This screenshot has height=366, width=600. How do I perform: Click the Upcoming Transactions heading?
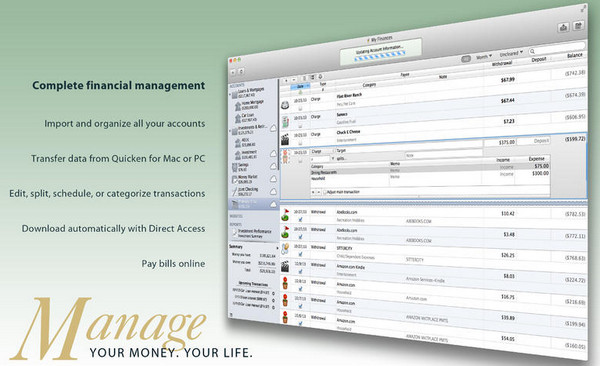(253, 284)
